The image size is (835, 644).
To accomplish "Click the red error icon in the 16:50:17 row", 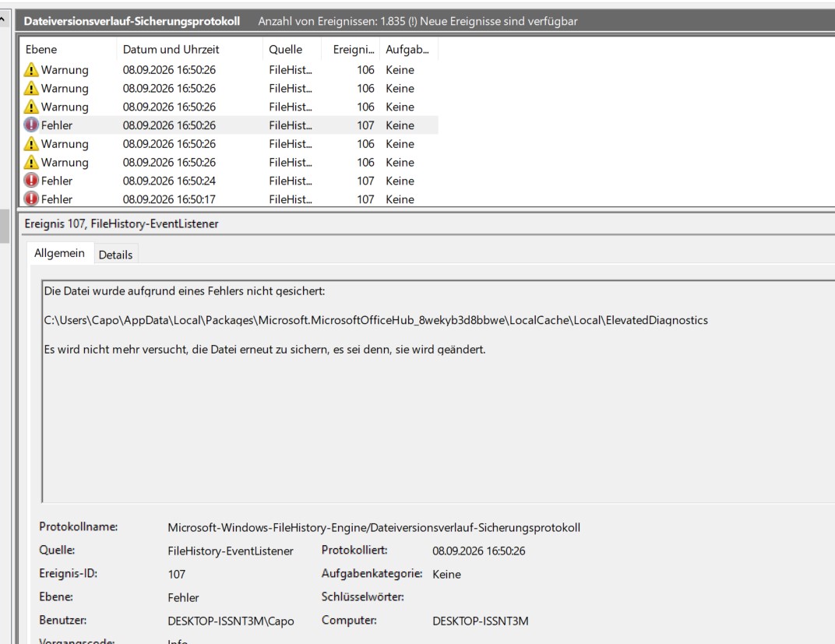I will (x=31, y=199).
